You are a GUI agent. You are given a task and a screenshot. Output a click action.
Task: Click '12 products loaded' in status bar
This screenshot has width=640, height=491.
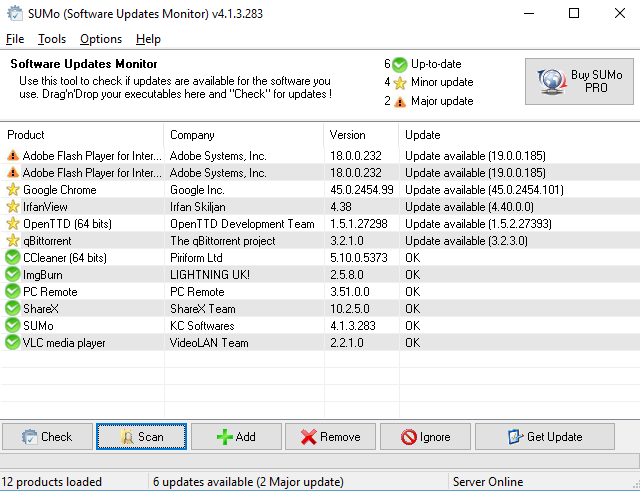coord(51,482)
